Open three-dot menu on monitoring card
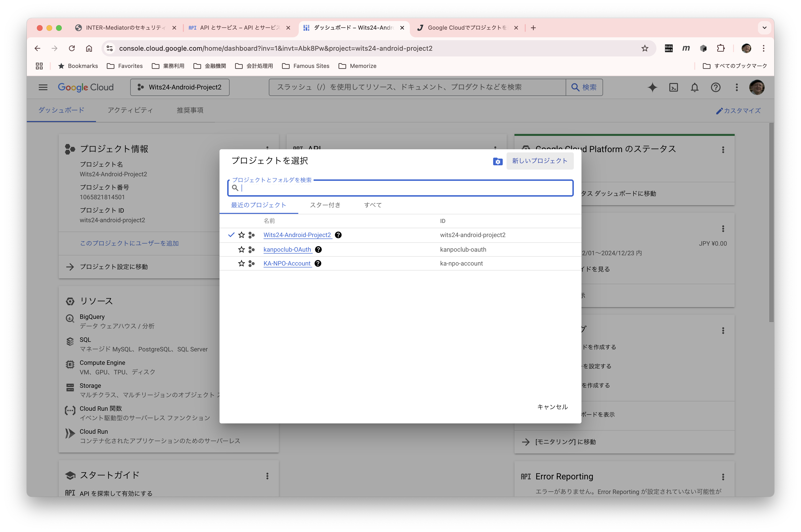 click(x=723, y=330)
